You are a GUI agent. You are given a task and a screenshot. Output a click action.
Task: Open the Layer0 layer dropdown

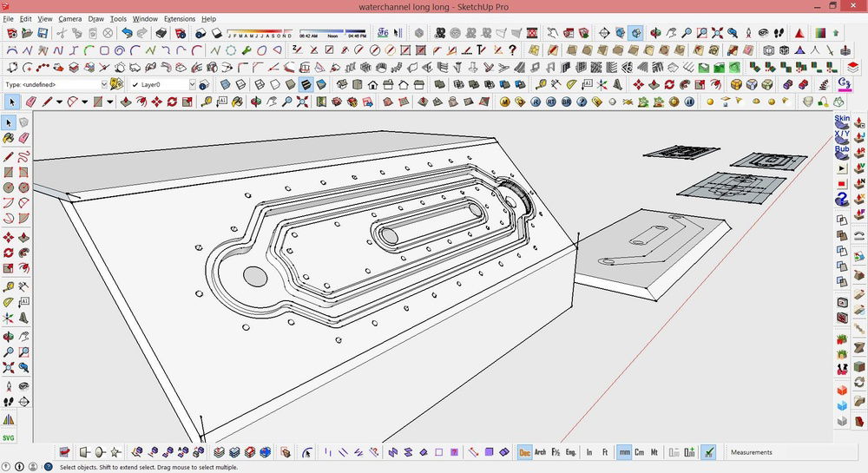pos(190,85)
